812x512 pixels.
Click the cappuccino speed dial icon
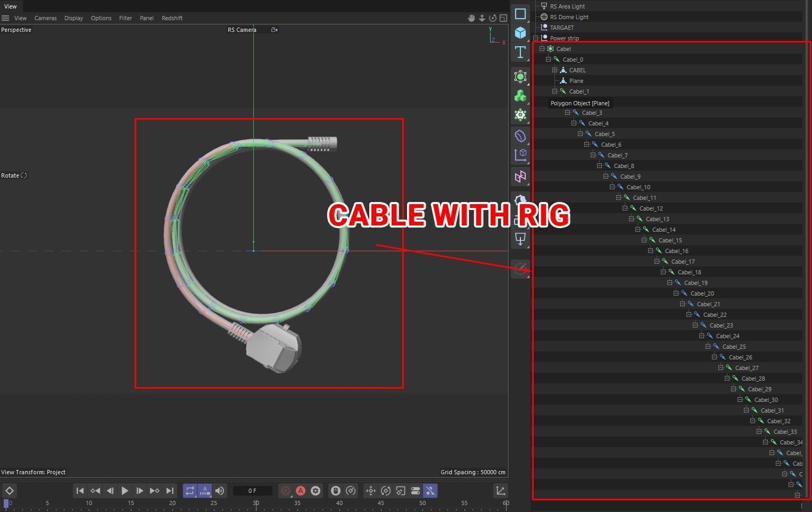tap(351, 491)
